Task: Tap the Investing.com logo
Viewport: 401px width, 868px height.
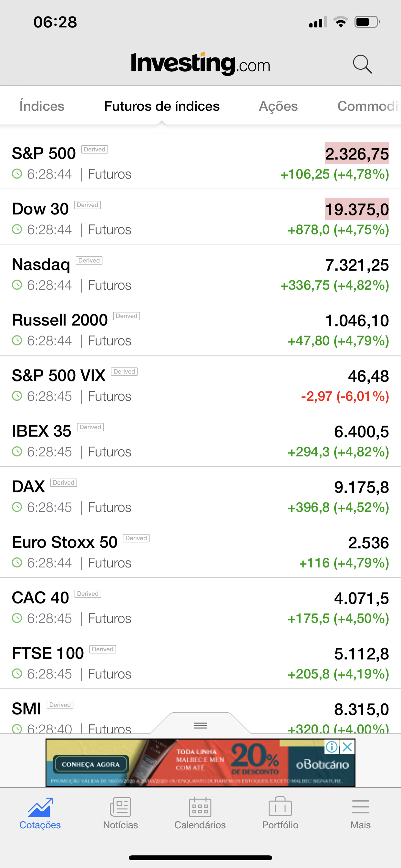Action: 200,64
